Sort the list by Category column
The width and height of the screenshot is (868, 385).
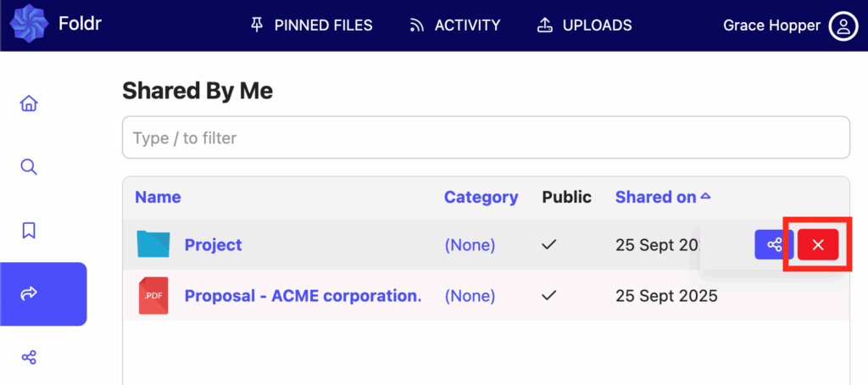tap(481, 197)
